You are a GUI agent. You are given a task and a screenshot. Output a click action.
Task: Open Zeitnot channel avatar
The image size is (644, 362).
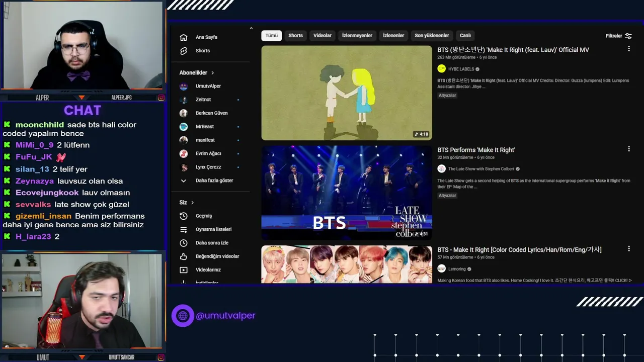pos(184,100)
